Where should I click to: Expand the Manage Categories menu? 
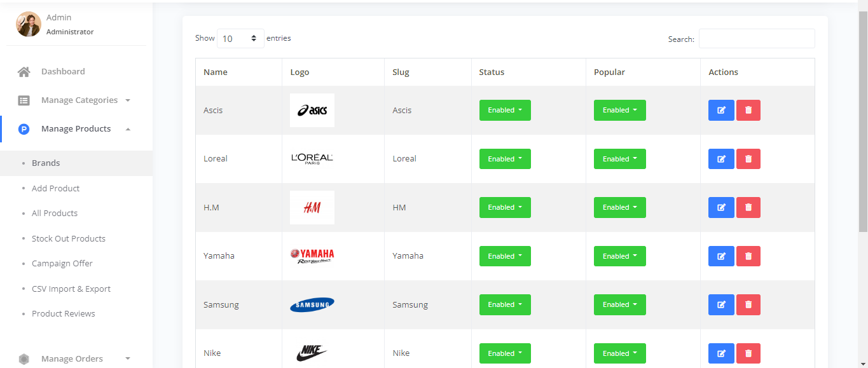coord(79,100)
